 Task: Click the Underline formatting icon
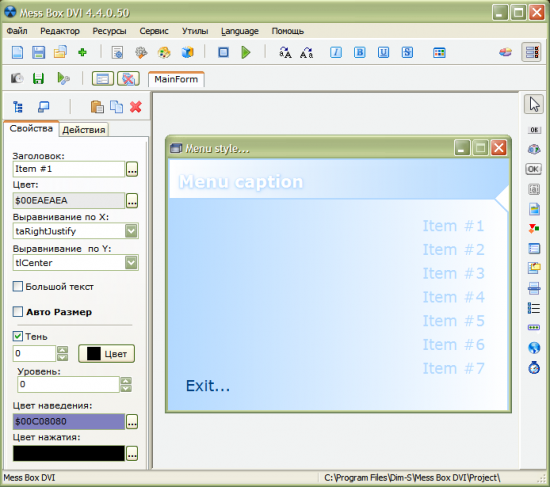(x=383, y=53)
